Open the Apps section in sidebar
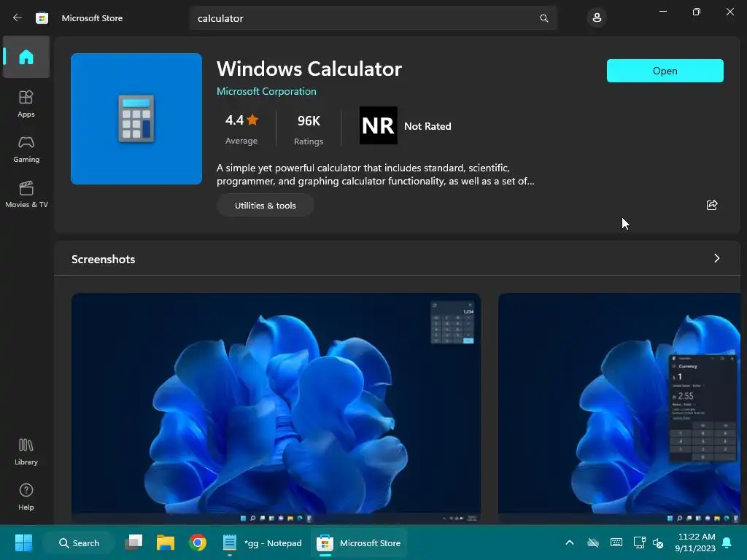Screen dimensions: 747x560 point(26,104)
